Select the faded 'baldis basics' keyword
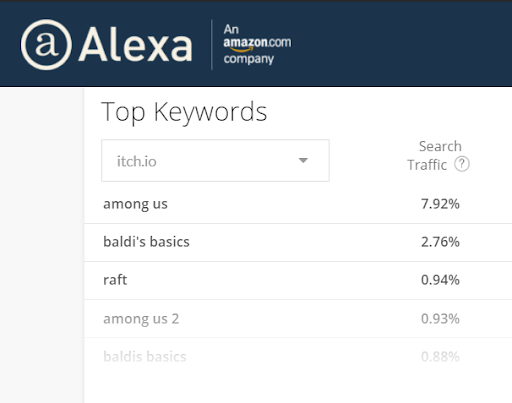The height and width of the screenshot is (403, 512). [x=145, y=357]
